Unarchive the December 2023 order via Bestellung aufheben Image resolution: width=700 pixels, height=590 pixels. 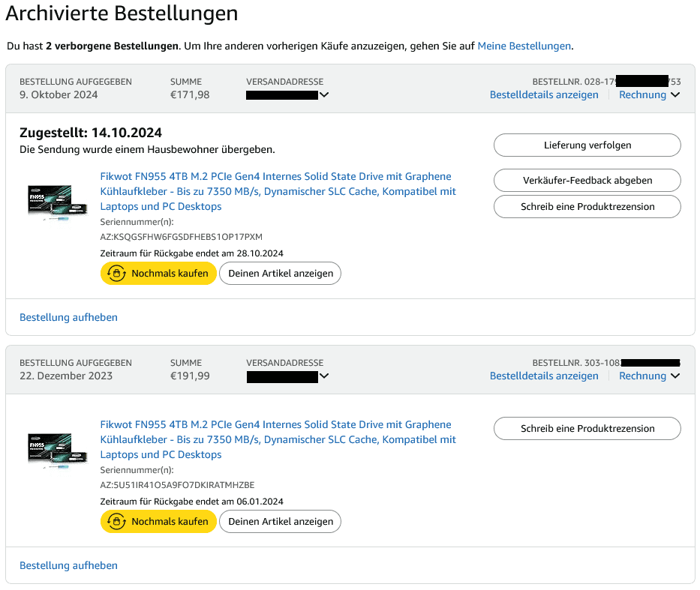68,565
